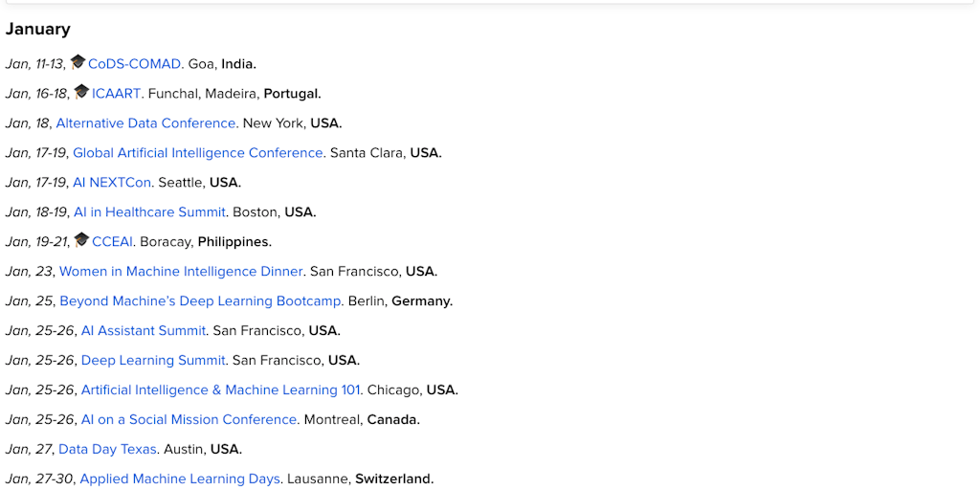Screen dimensions: 980x490
Task: Click graduation cap icon beside CCEAI
Action: (82, 240)
